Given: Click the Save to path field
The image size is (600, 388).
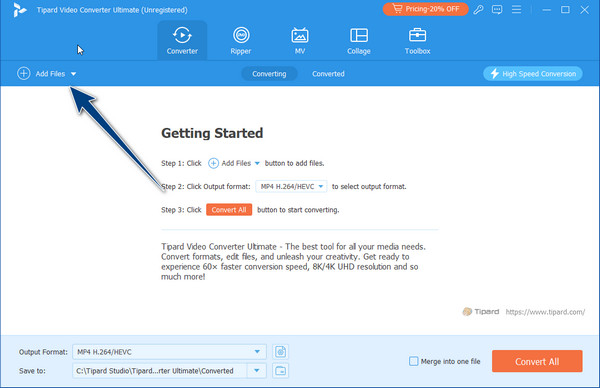Looking at the screenshot, I should [x=160, y=371].
